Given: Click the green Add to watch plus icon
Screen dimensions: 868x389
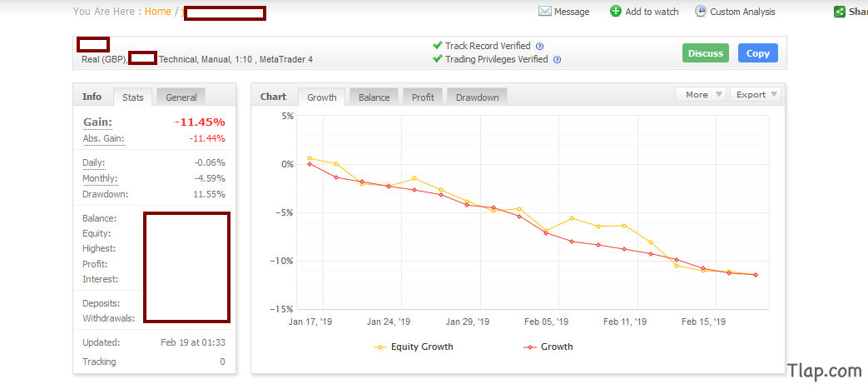Looking at the screenshot, I should (x=616, y=11).
